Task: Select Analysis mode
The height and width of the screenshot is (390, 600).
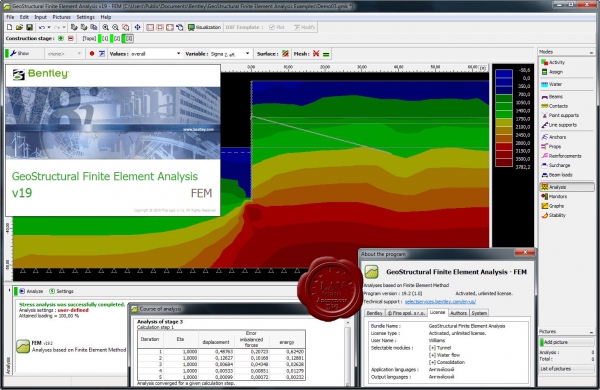Action: click(x=567, y=187)
